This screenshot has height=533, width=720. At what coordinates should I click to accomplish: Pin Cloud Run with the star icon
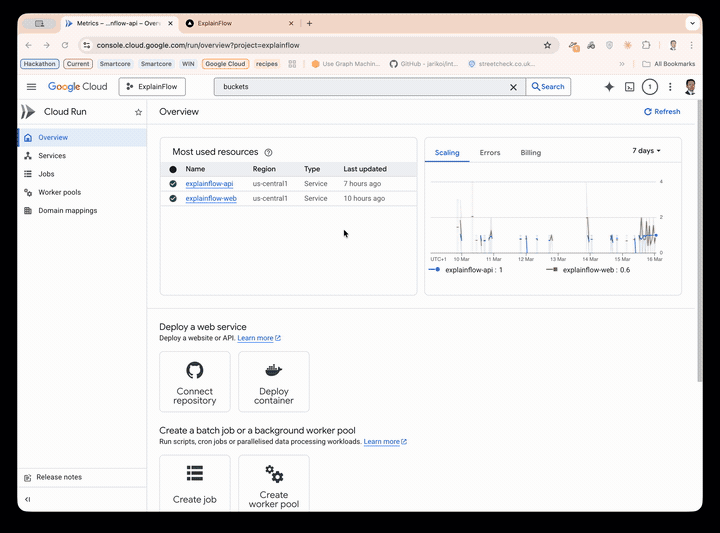click(138, 112)
